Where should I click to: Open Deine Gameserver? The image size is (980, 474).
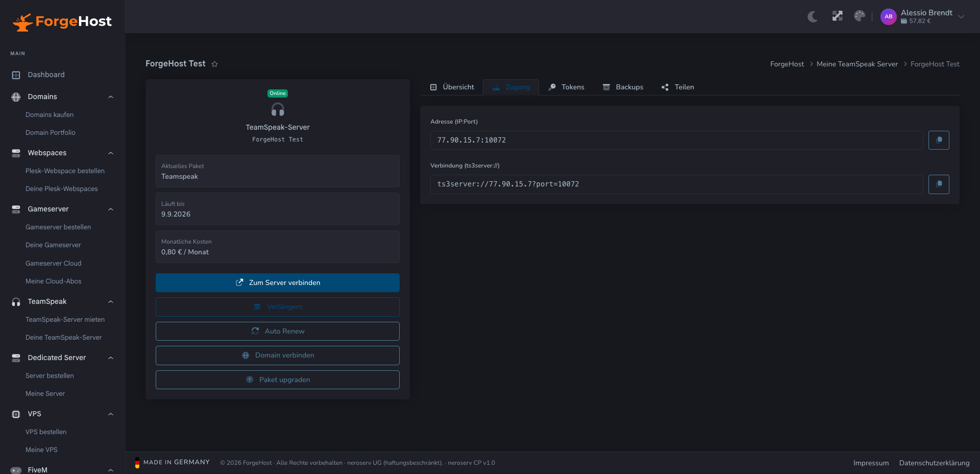[x=53, y=245]
